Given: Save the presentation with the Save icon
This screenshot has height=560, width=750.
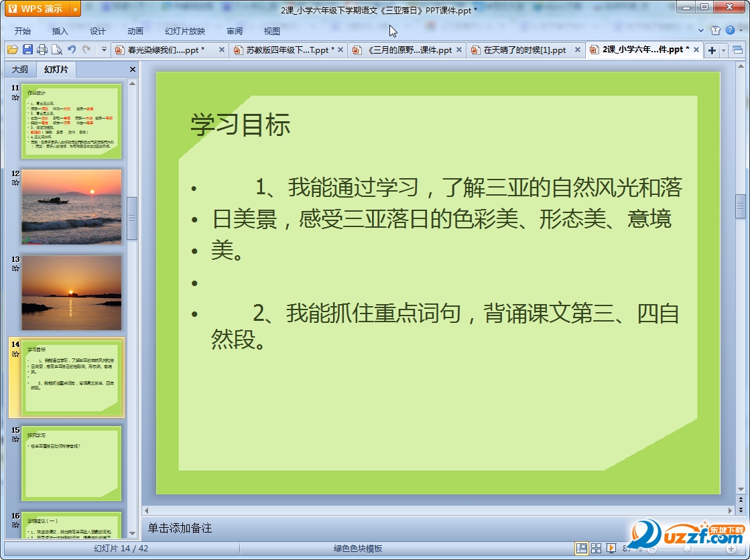Looking at the screenshot, I should (27, 50).
